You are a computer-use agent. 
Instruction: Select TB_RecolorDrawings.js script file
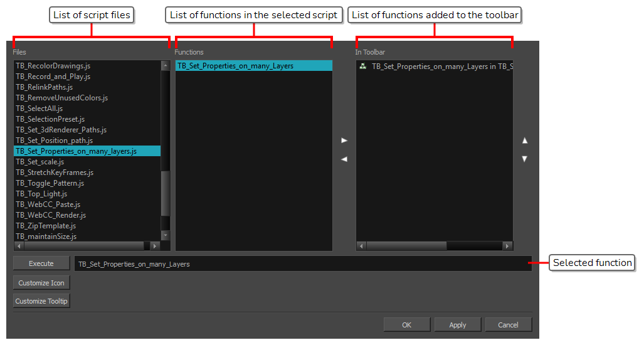coord(53,66)
